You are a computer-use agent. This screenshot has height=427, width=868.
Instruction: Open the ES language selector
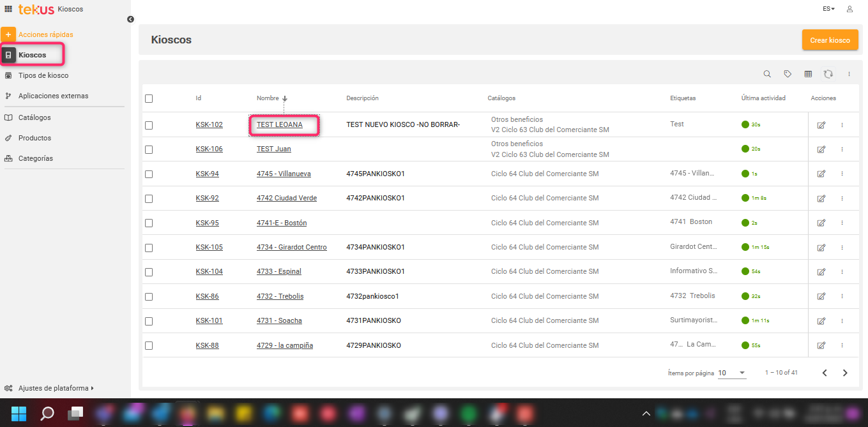point(828,9)
